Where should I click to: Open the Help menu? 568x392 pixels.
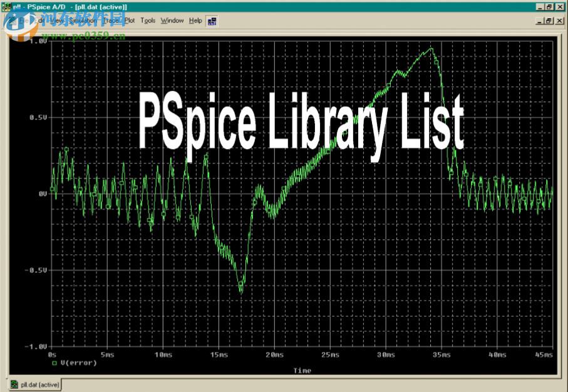tap(195, 20)
